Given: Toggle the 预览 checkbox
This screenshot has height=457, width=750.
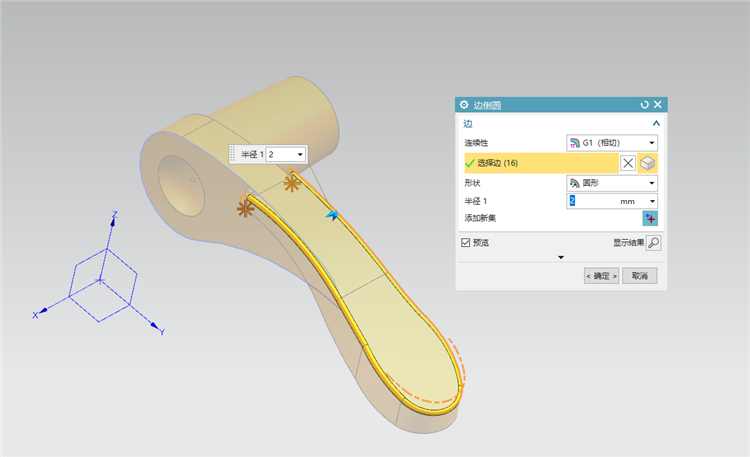Looking at the screenshot, I should tap(465, 243).
